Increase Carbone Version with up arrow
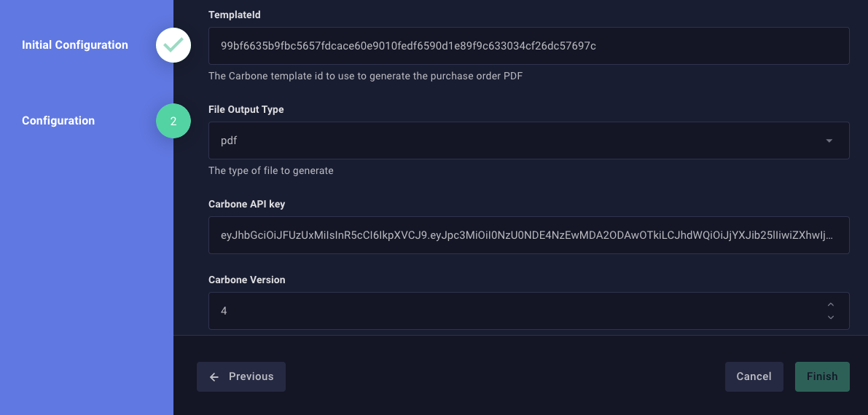Viewport: 868px width, 415px height. tap(831, 304)
